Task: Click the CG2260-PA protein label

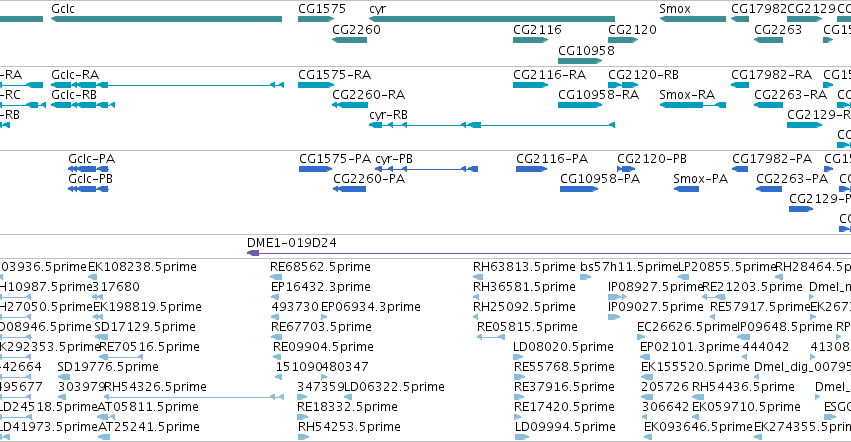Action: (x=369, y=179)
